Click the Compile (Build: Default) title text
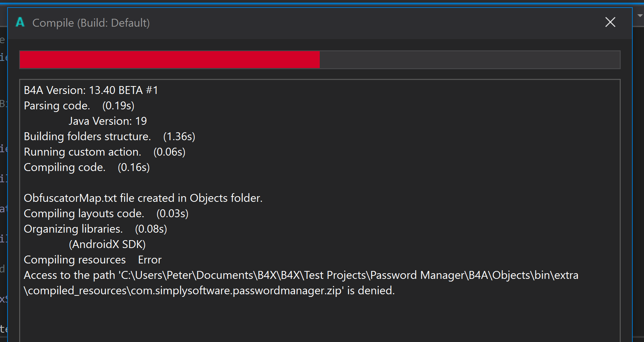644x342 pixels. pyautogui.click(x=91, y=23)
